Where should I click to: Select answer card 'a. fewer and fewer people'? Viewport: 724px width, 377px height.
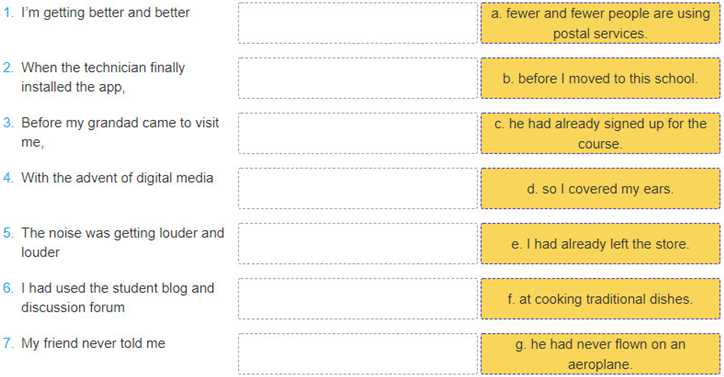click(600, 23)
